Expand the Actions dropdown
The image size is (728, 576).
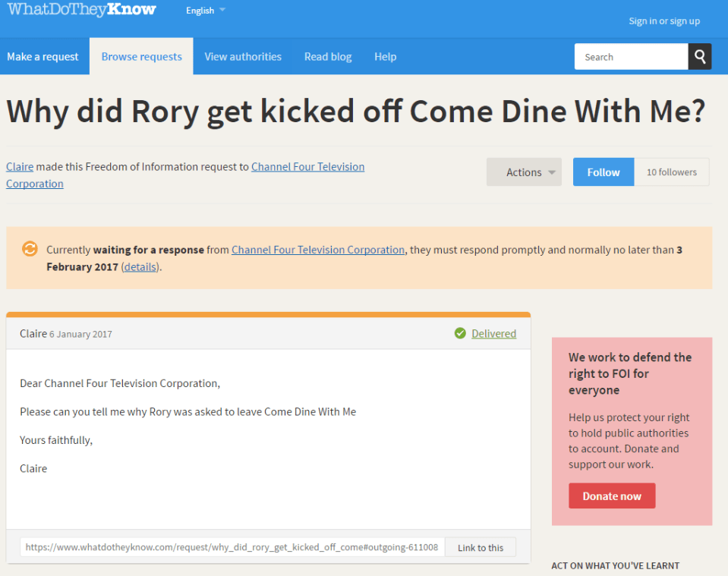(x=524, y=172)
